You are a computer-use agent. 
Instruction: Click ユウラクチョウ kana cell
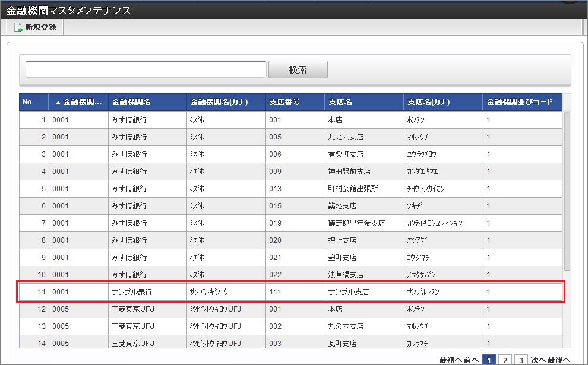pyautogui.click(x=443, y=154)
